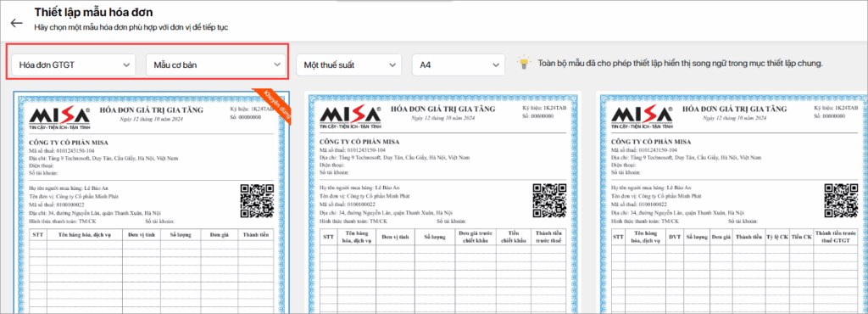
Task: Select the recommended Khuyên dùng invoice template
Action: click(x=151, y=204)
